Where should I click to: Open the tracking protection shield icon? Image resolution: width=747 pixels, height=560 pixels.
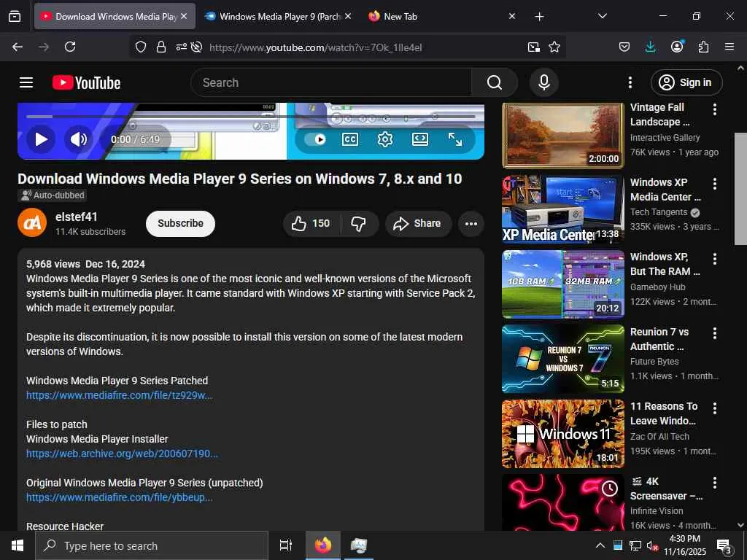click(141, 47)
